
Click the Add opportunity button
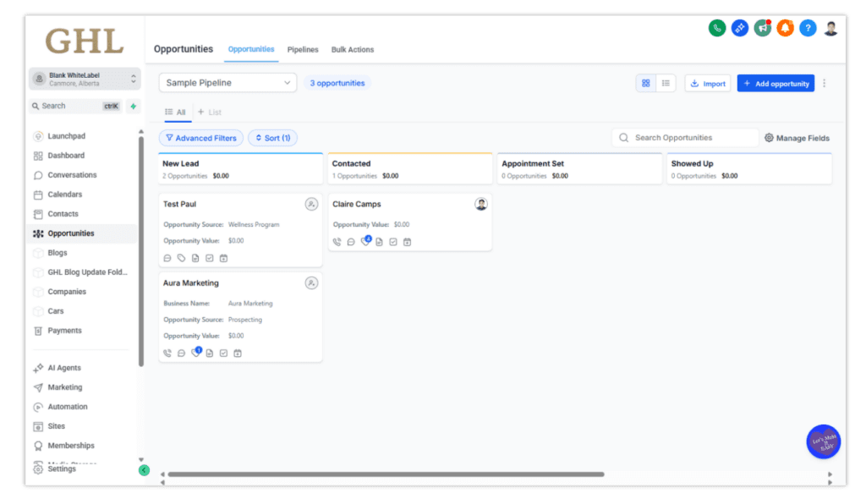click(x=776, y=83)
